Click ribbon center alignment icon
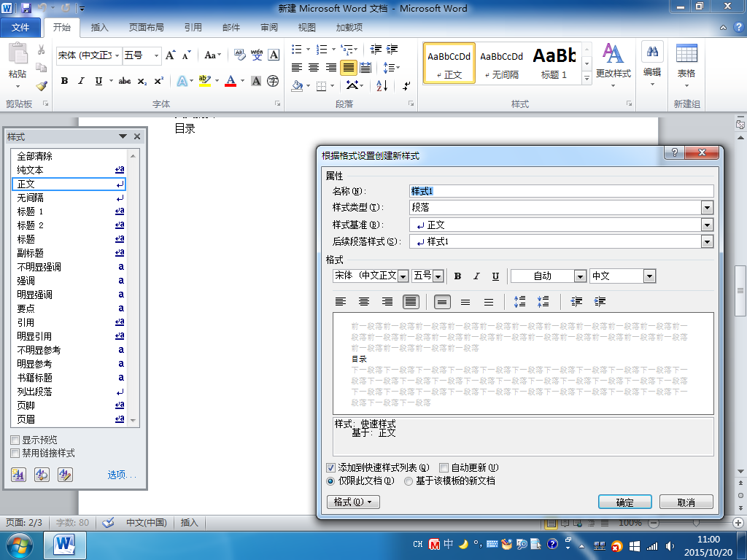The height and width of the screenshot is (560, 747). pyautogui.click(x=314, y=68)
